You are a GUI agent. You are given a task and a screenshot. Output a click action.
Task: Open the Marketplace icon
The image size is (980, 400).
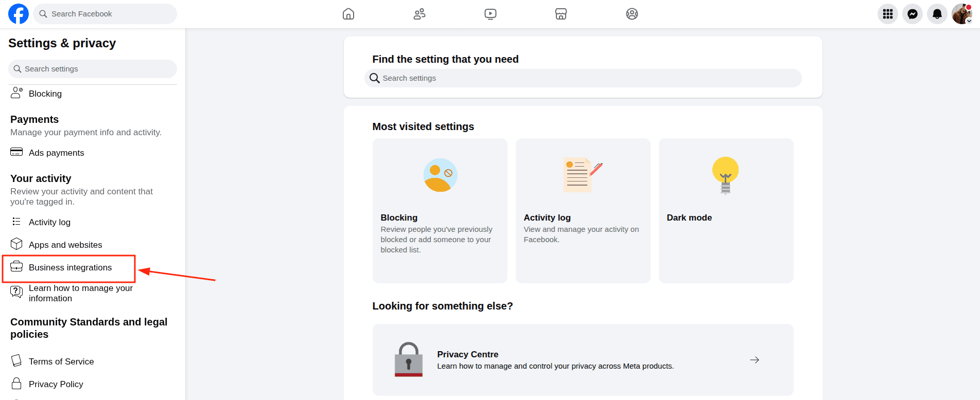tap(561, 14)
